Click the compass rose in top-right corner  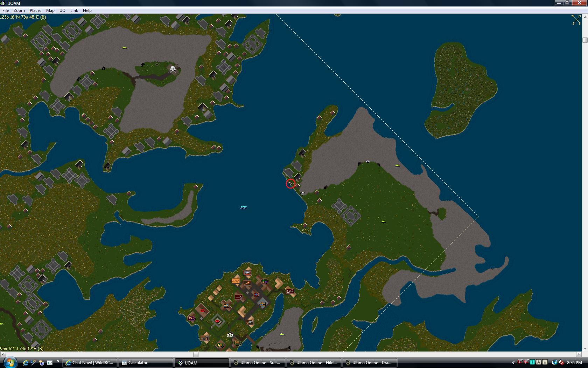pyautogui.click(x=576, y=20)
